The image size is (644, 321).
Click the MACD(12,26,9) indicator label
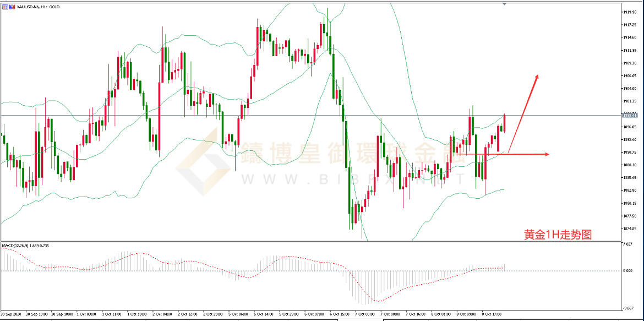click(x=25, y=246)
